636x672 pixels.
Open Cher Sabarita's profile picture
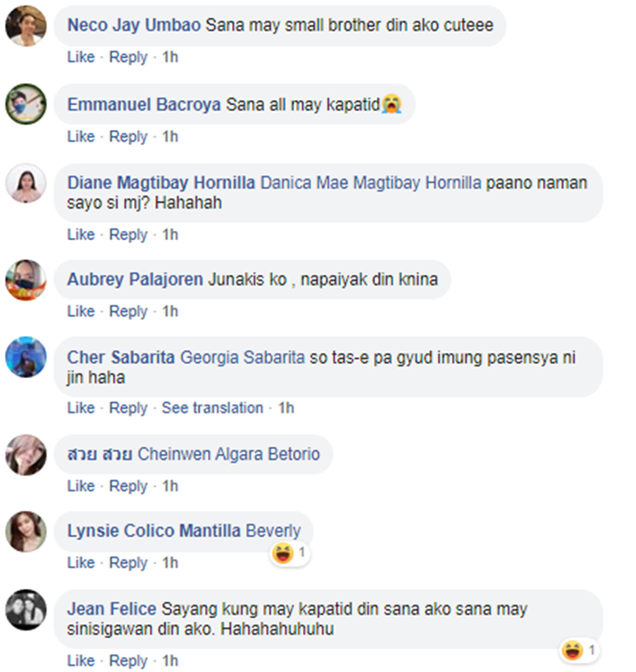coord(25,357)
